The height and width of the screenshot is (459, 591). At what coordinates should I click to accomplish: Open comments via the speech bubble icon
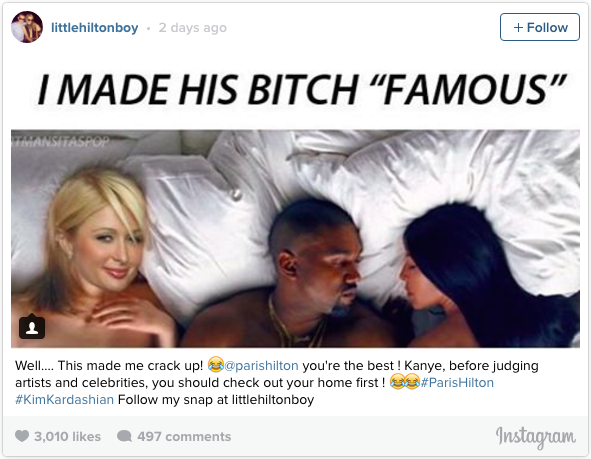pyautogui.click(x=124, y=436)
